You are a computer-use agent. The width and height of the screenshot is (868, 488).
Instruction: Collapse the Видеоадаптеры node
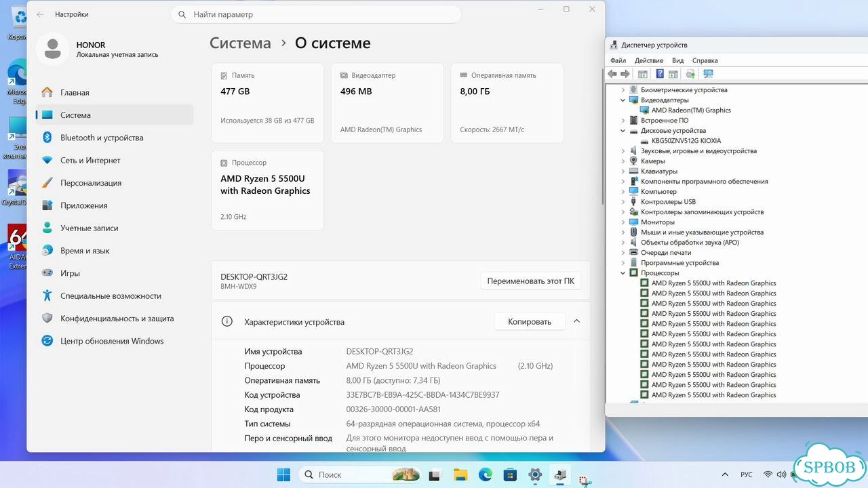(623, 100)
